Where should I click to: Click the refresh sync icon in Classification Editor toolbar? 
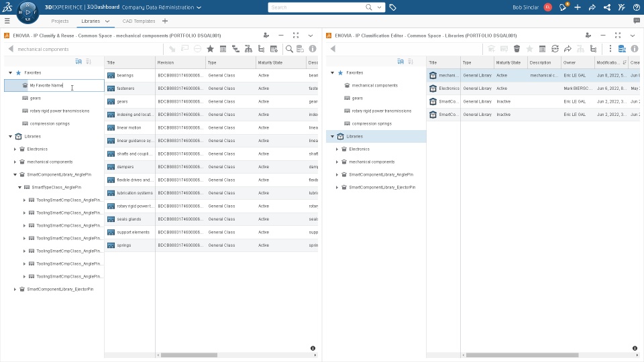point(555,49)
